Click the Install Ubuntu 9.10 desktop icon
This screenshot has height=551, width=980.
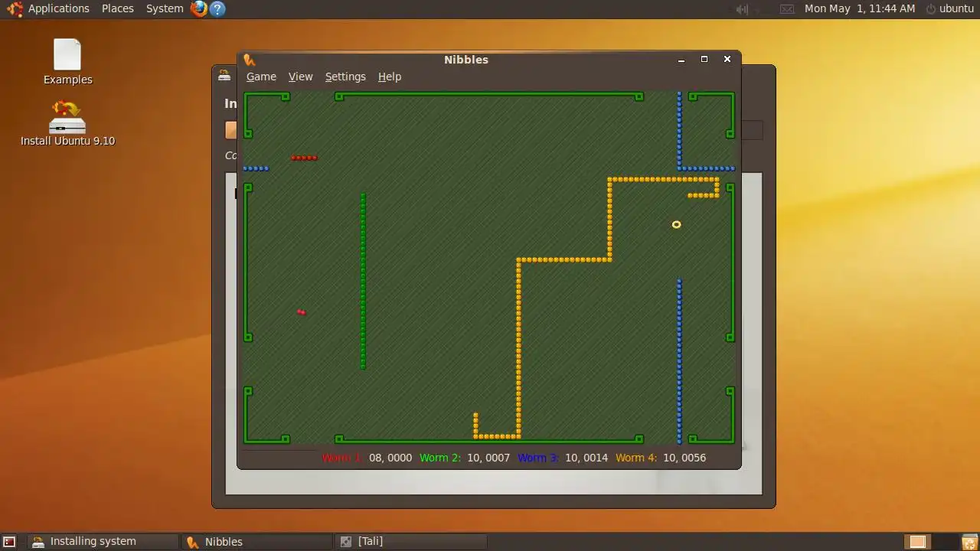(x=67, y=123)
